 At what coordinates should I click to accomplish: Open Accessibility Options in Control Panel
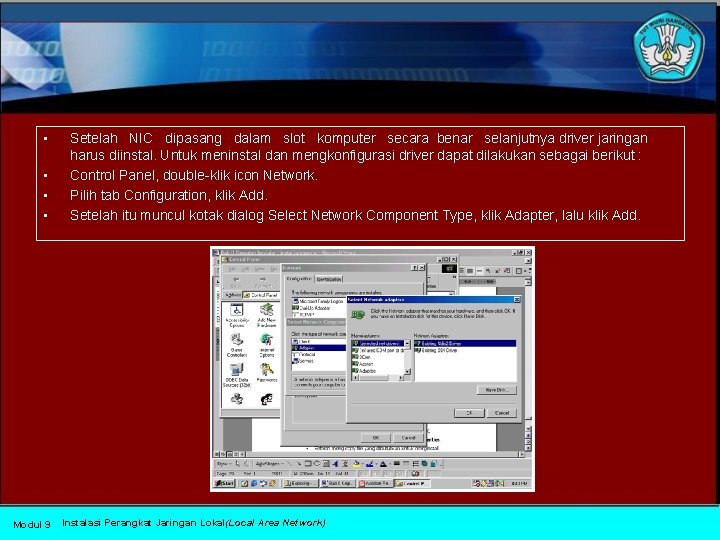click(237, 316)
